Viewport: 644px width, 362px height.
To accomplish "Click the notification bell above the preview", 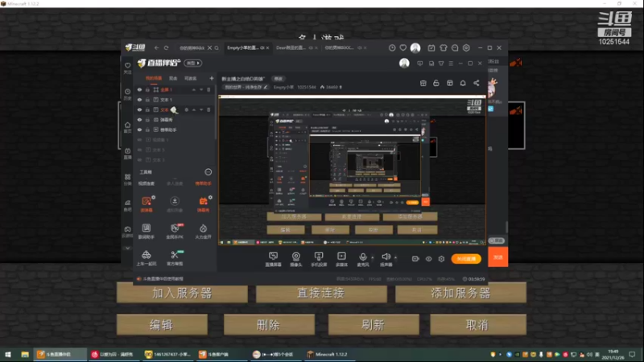I will coord(463,83).
